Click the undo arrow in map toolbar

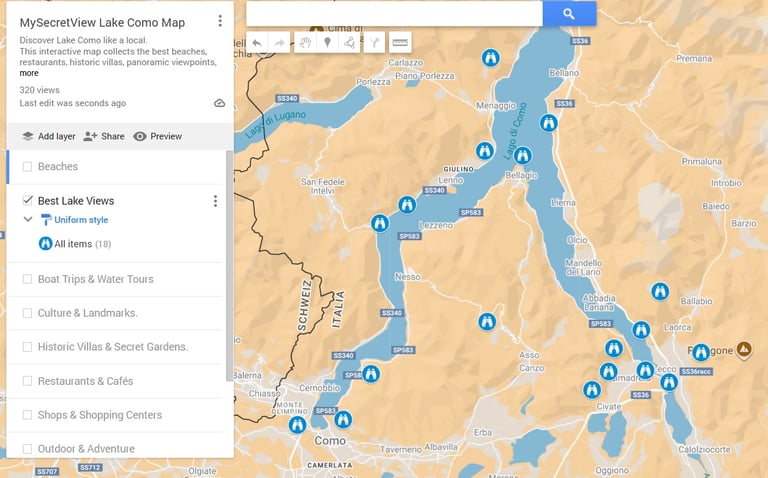click(257, 43)
